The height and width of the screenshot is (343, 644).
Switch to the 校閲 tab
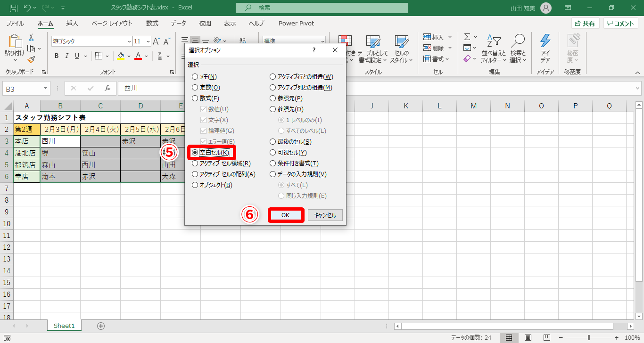pos(205,23)
